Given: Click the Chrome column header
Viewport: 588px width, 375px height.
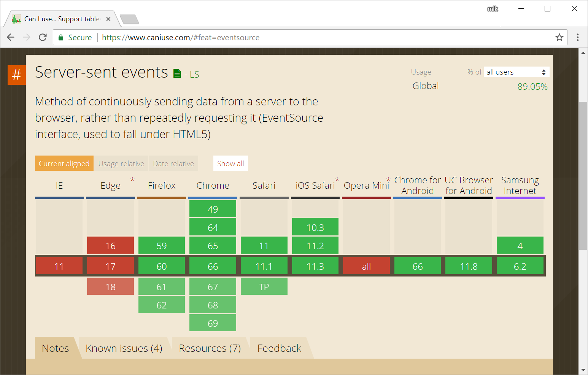Looking at the screenshot, I should (213, 185).
